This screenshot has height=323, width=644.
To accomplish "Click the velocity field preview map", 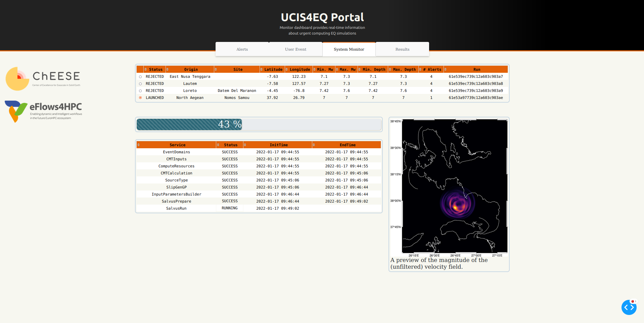I will (x=454, y=186).
